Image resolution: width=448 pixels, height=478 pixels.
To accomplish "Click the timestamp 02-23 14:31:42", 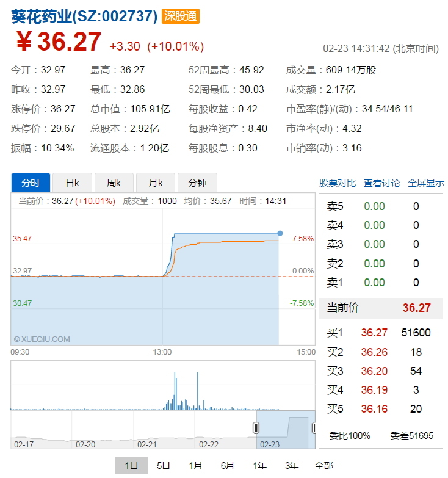I will coord(356,48).
